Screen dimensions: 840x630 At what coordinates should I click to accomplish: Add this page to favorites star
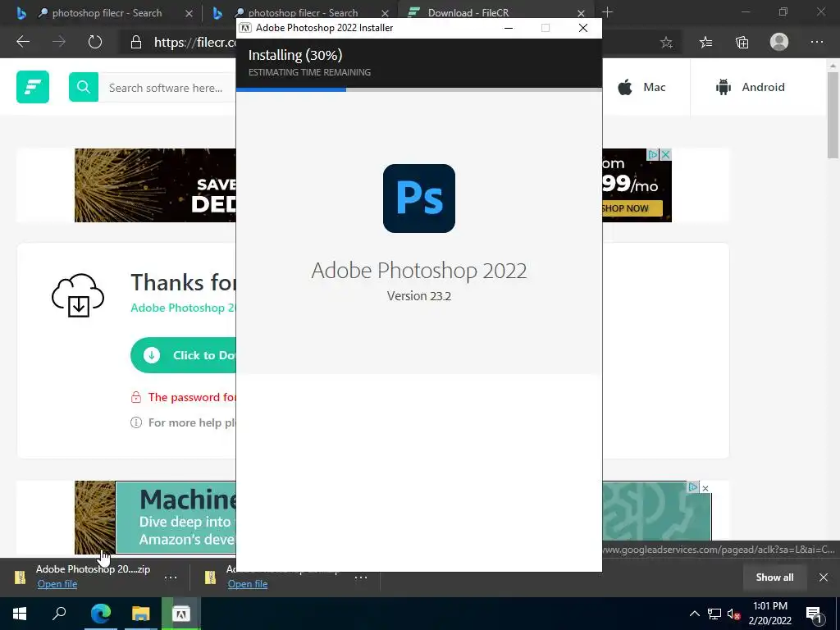pos(666,43)
